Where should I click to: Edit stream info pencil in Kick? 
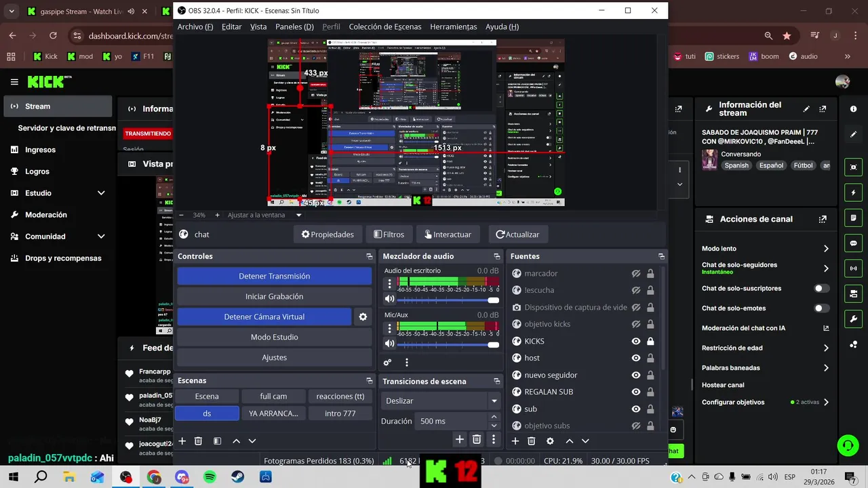click(x=806, y=109)
